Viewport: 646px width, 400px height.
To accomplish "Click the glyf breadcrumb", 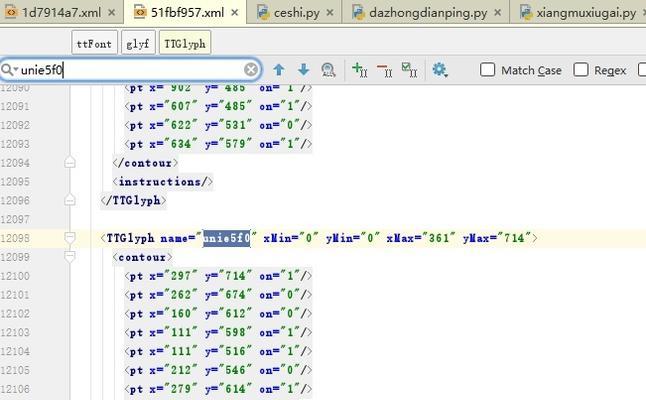I will tap(138, 43).
